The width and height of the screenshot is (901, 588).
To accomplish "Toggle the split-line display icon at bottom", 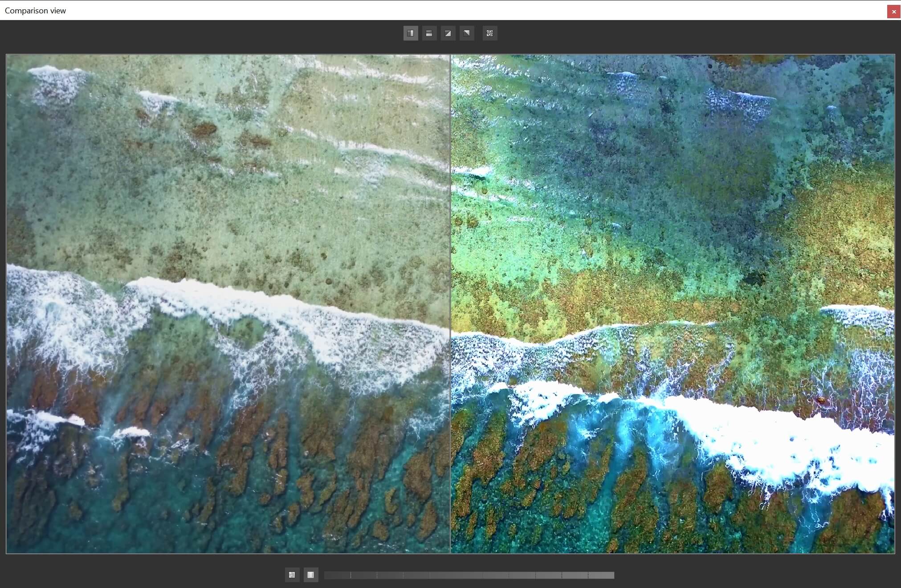I will [311, 575].
